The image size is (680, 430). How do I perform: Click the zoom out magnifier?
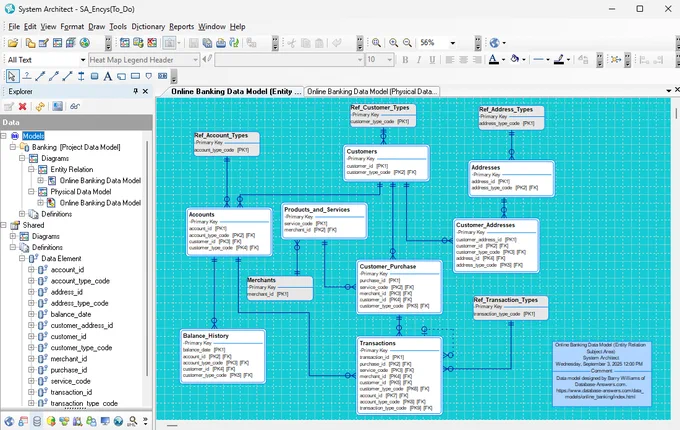(407, 42)
